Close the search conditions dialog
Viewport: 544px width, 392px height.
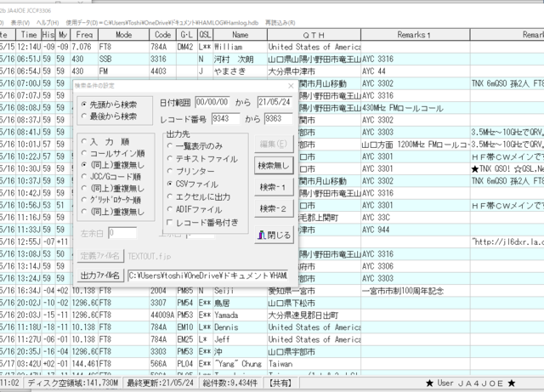tap(291, 86)
